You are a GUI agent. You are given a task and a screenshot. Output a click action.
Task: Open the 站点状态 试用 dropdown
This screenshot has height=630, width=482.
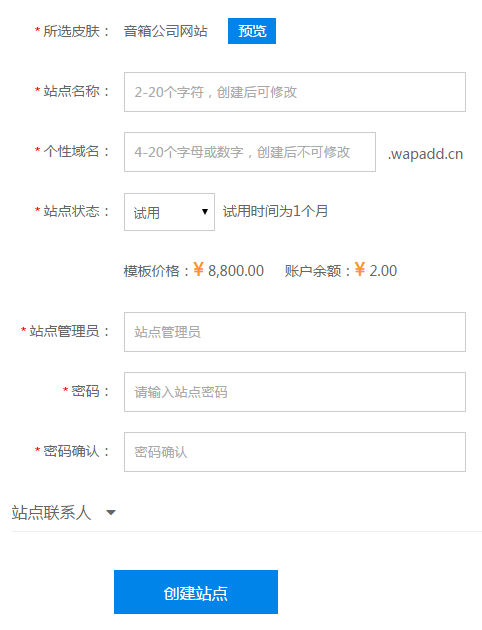click(x=170, y=212)
